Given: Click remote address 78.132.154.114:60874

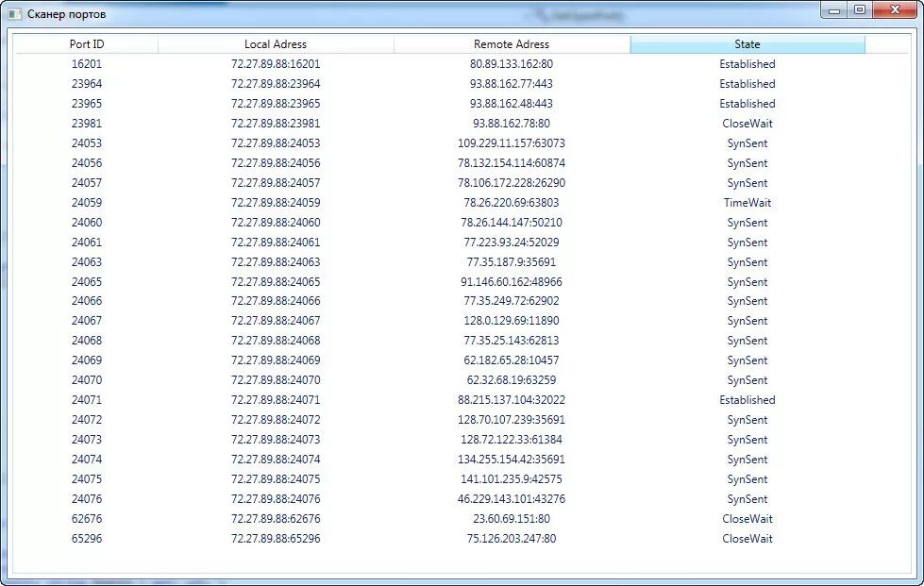Looking at the screenshot, I should tap(512, 162).
